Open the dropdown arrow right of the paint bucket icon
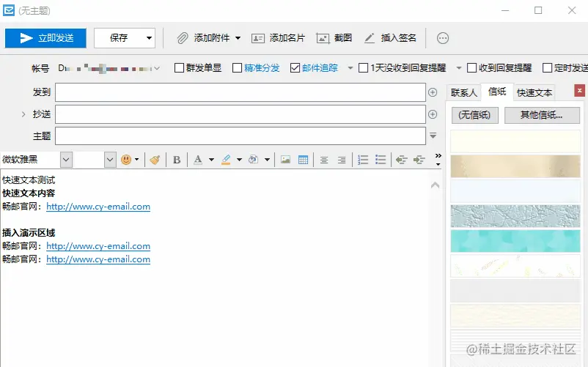The height and width of the screenshot is (367, 588). click(x=267, y=160)
